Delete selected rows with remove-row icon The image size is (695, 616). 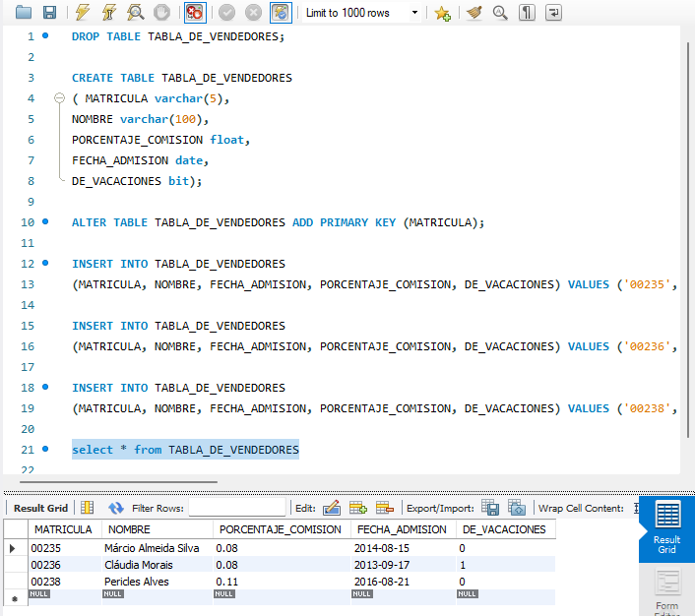(x=385, y=508)
